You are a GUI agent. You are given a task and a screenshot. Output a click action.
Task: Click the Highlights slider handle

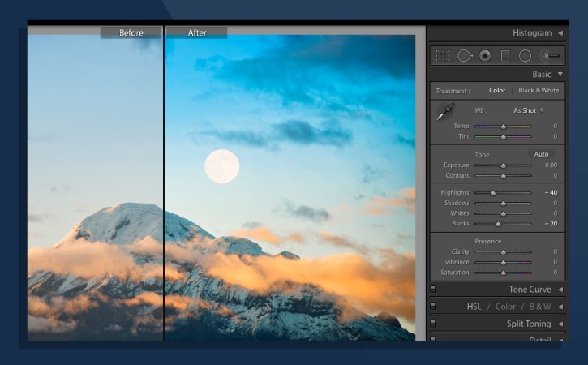click(x=492, y=193)
